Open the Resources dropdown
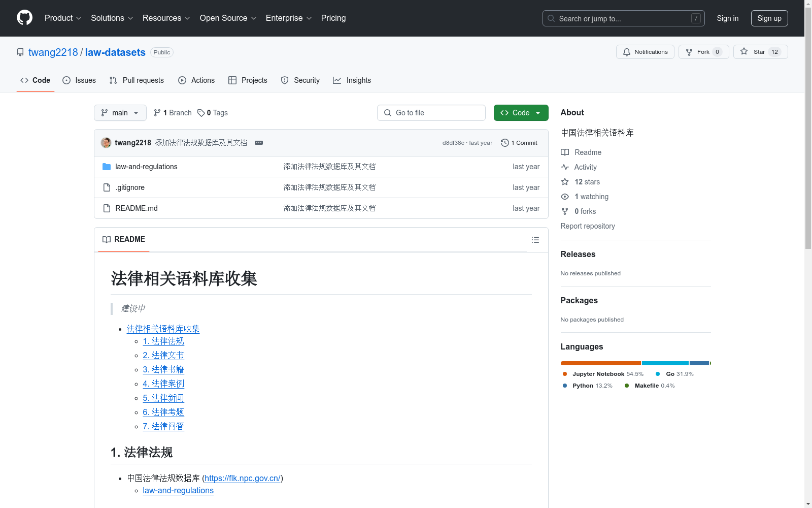The width and height of the screenshot is (812, 508). pos(166,18)
